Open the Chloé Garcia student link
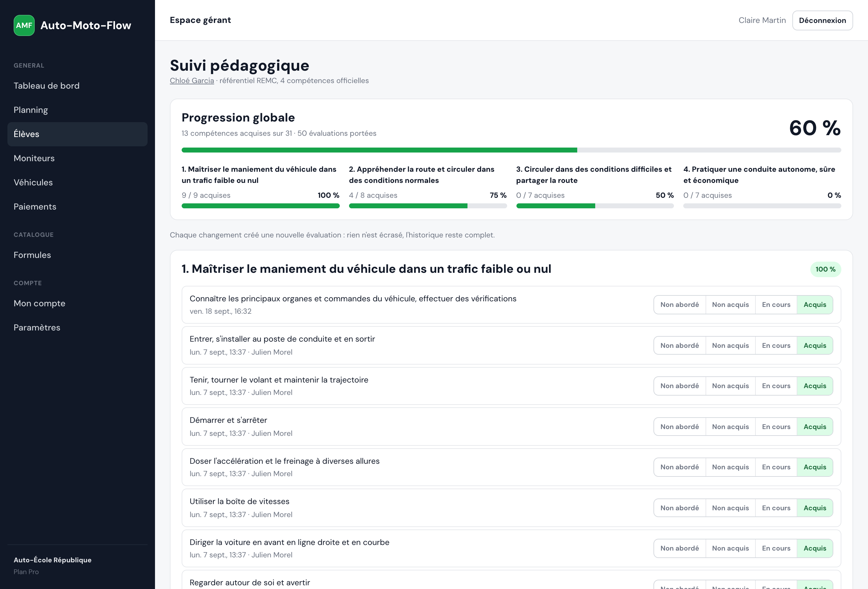The image size is (868, 589). (x=192, y=81)
